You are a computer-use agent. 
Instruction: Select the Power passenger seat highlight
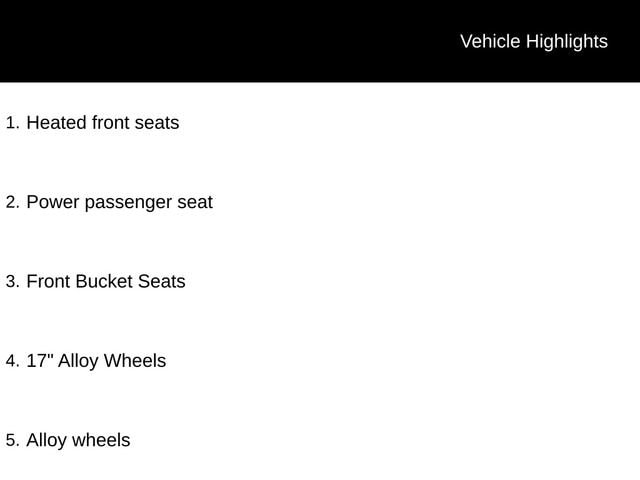[x=119, y=202]
